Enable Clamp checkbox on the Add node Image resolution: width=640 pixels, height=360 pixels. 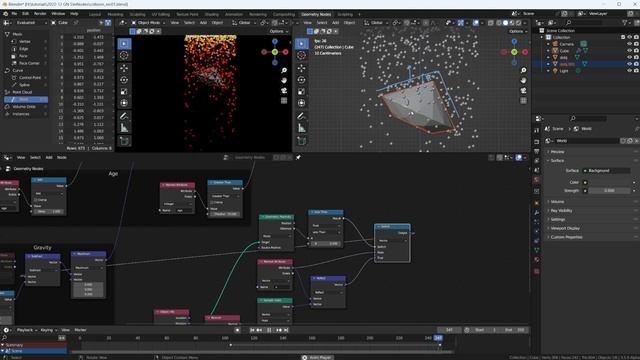(36, 200)
